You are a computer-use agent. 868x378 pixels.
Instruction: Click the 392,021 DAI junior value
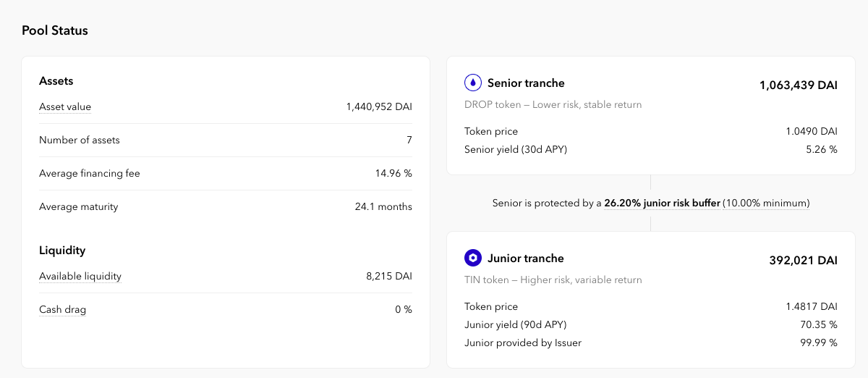click(804, 261)
